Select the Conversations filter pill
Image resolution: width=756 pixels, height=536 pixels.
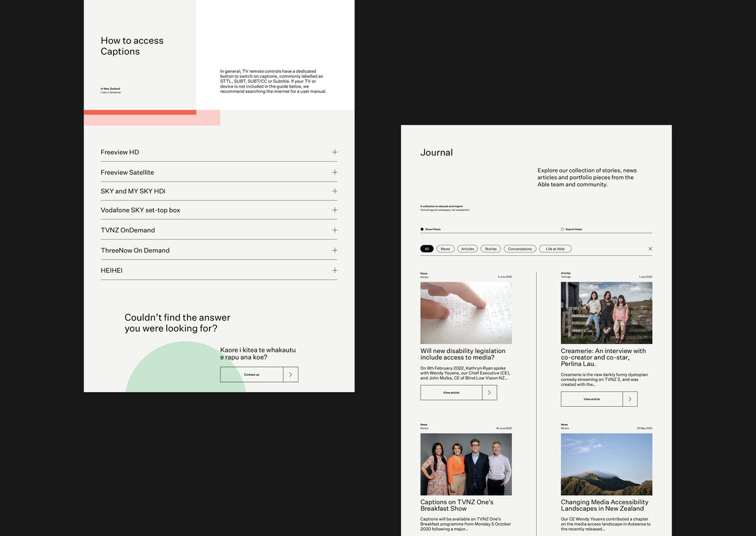point(520,249)
